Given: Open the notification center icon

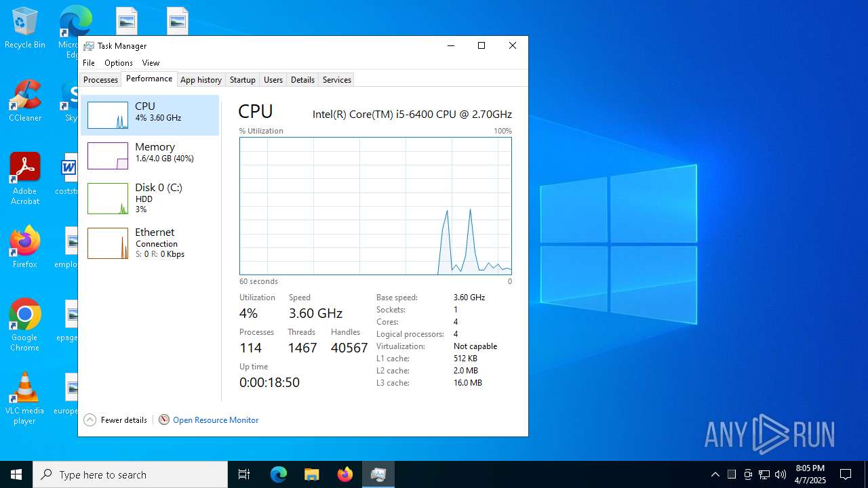Looking at the screenshot, I should click(846, 474).
